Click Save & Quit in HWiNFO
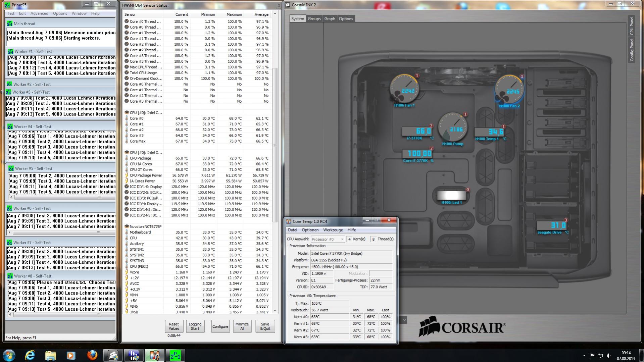The image size is (644, 362). click(x=265, y=326)
